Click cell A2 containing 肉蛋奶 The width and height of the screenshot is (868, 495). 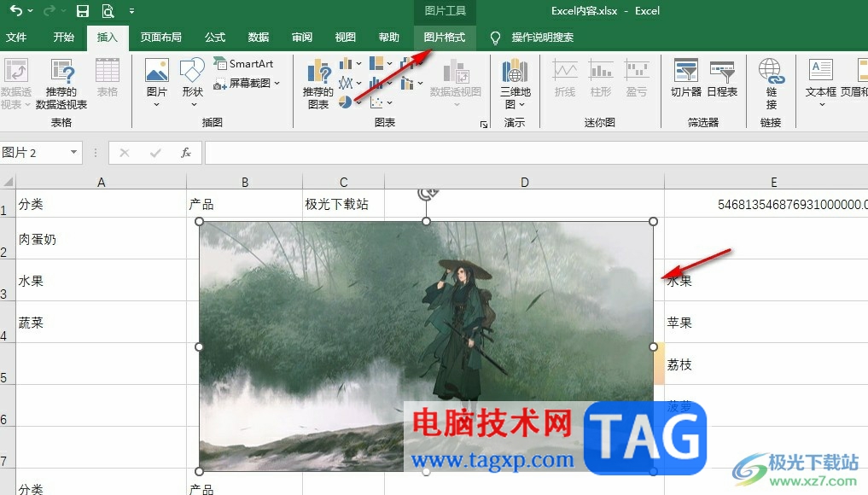pos(102,239)
